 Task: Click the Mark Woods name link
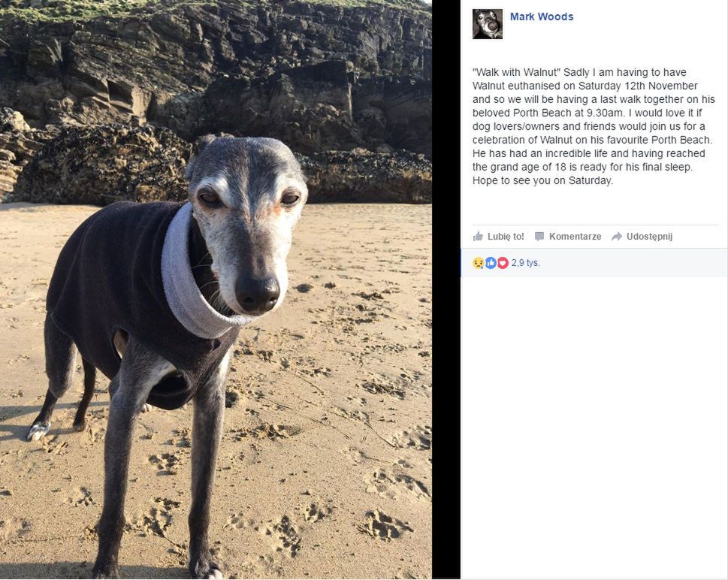pyautogui.click(x=542, y=17)
